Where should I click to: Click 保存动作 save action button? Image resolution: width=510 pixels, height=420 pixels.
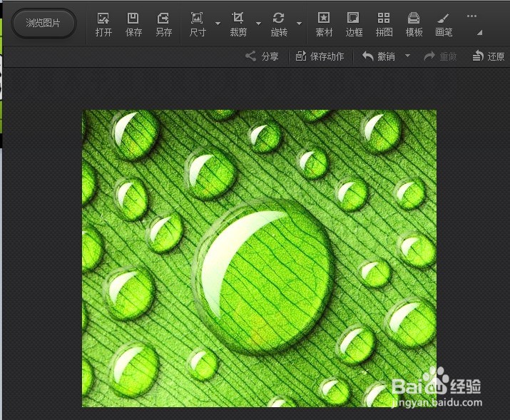click(320, 56)
